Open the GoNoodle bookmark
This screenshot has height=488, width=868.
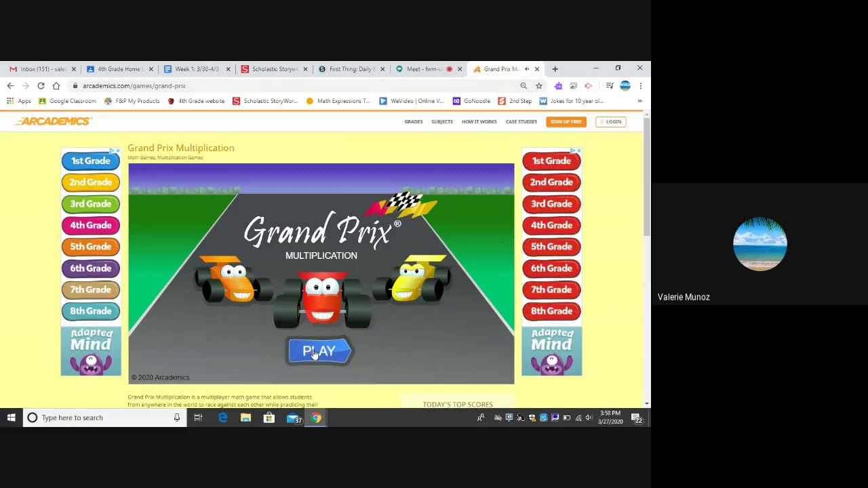point(471,101)
